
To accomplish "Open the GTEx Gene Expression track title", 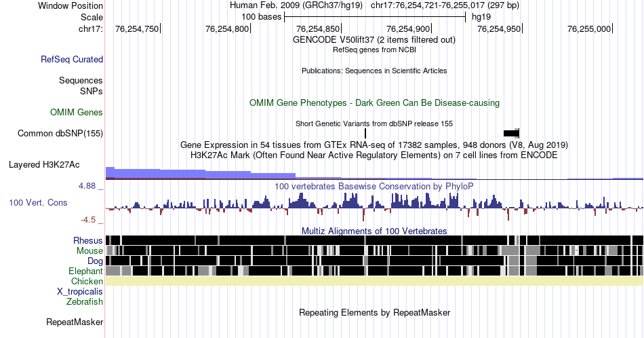I will point(374,145).
